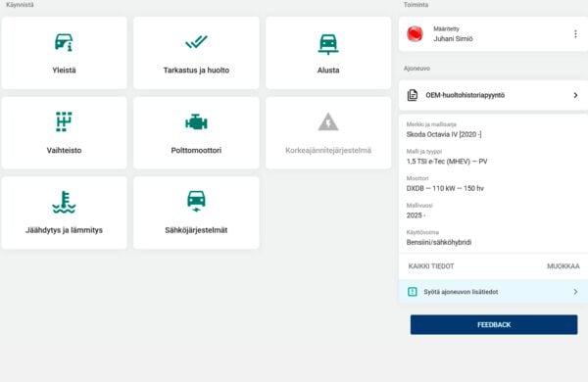Open the Vaihteisto label
588x382 pixels.
64,150
